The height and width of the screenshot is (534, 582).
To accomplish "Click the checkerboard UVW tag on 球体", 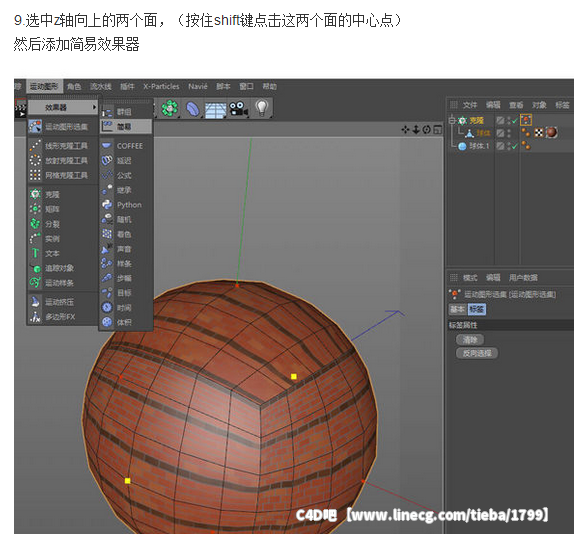I will pos(539,133).
